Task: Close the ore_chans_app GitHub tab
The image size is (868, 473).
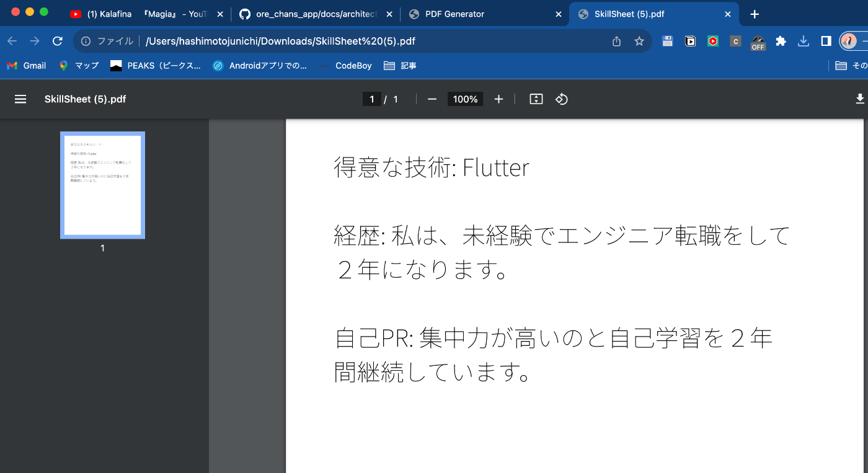Action: click(x=389, y=14)
